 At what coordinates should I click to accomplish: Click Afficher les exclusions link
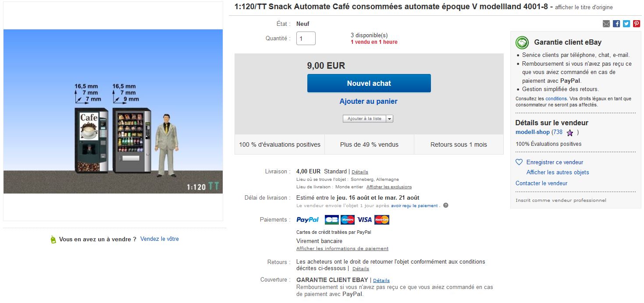[x=389, y=187]
